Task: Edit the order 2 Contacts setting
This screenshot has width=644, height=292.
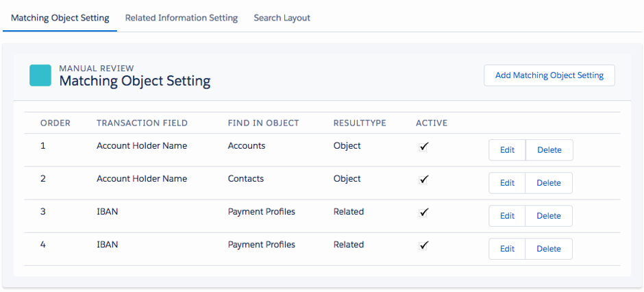Action: point(507,183)
